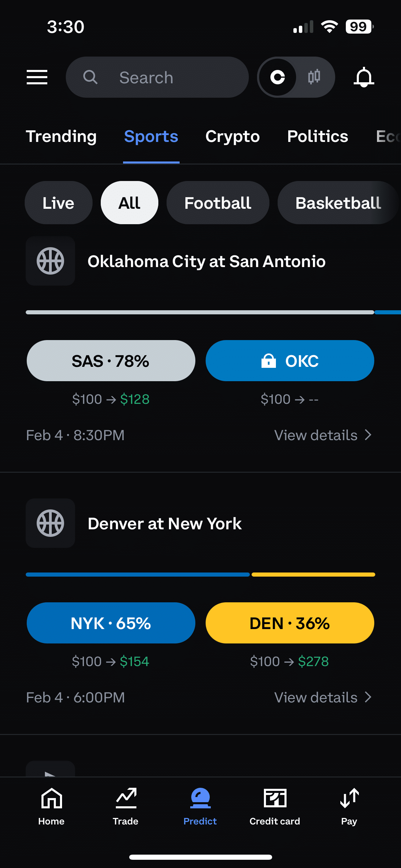Pick NYK at 65% to win

click(x=111, y=623)
